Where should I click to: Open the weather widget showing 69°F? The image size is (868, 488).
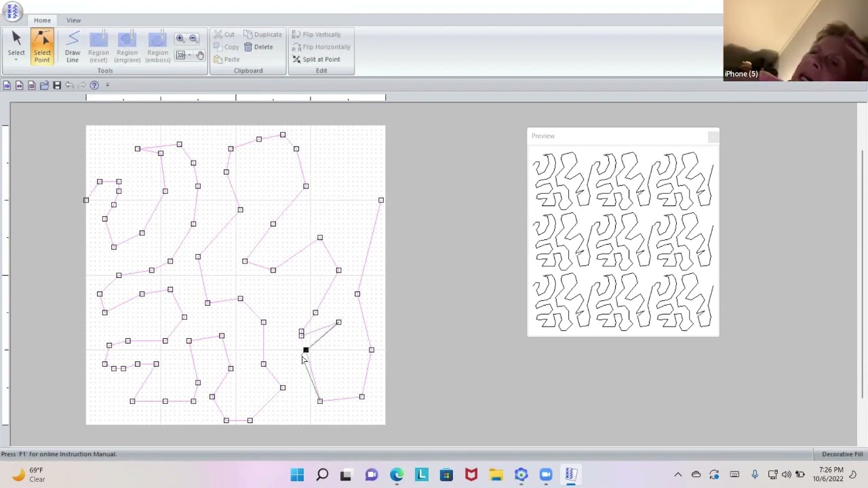[x=28, y=474]
